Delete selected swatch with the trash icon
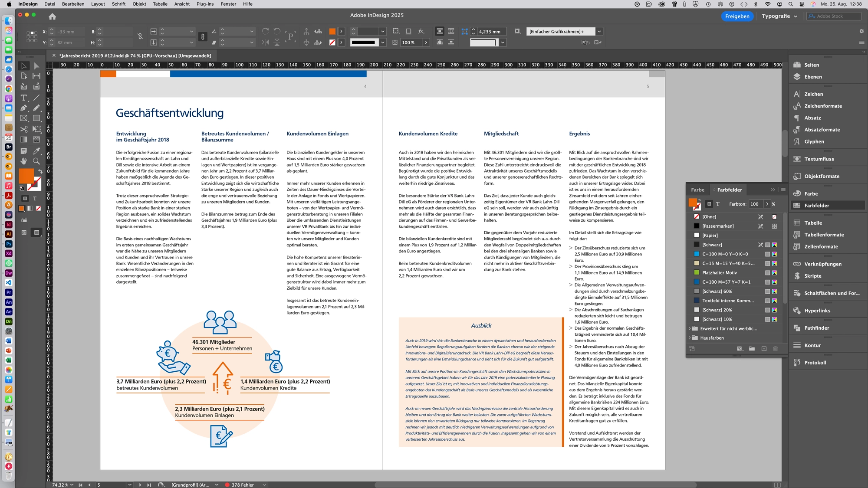The width and height of the screenshot is (868, 488). tap(775, 349)
